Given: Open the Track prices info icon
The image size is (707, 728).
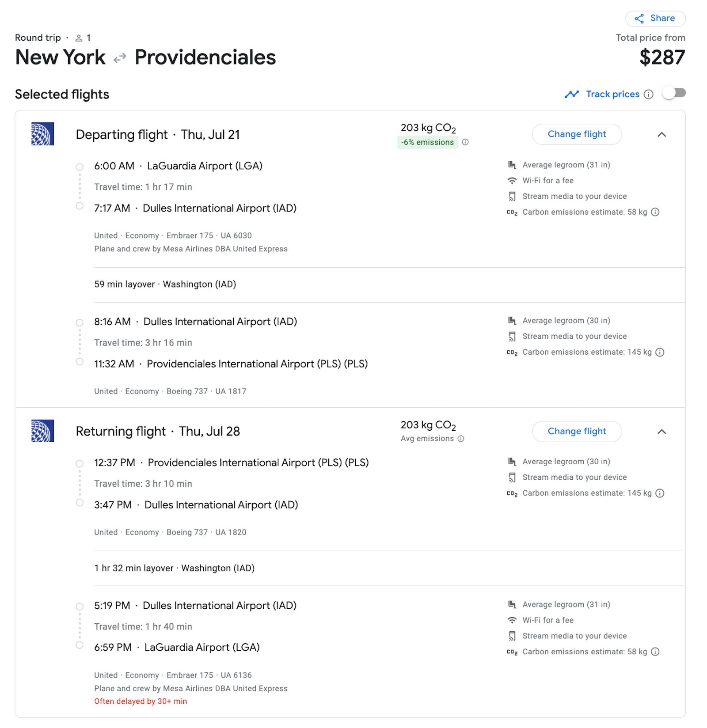Looking at the screenshot, I should click(648, 94).
